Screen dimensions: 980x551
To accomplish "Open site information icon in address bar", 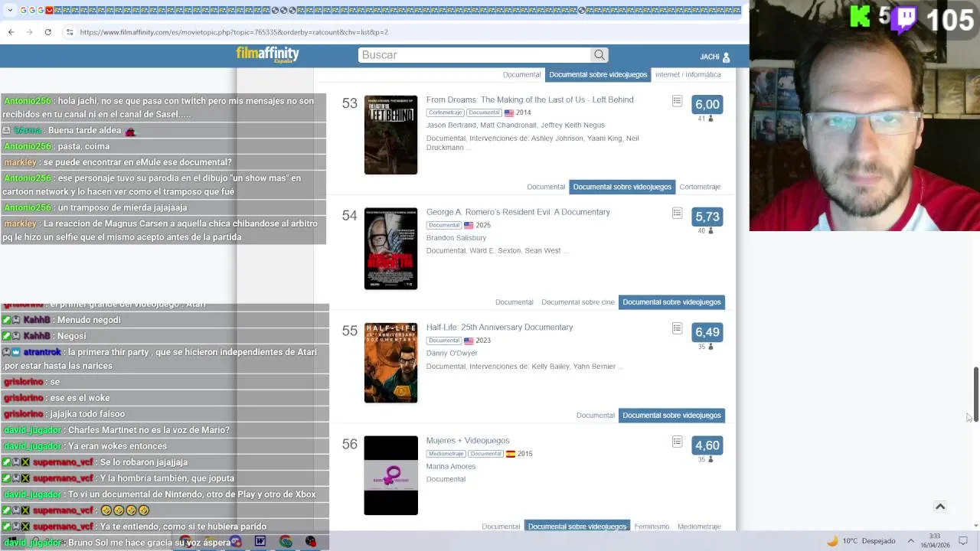I will click(69, 32).
